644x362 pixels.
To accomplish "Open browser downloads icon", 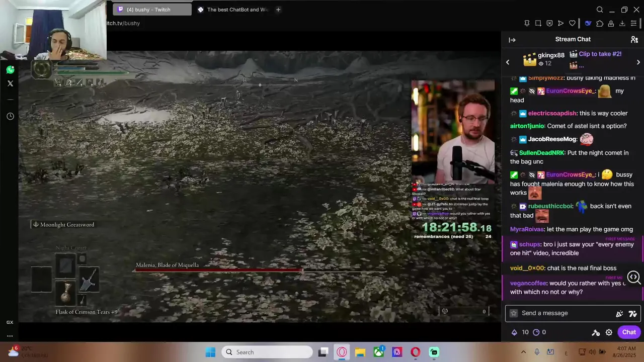I will click(x=622, y=23).
